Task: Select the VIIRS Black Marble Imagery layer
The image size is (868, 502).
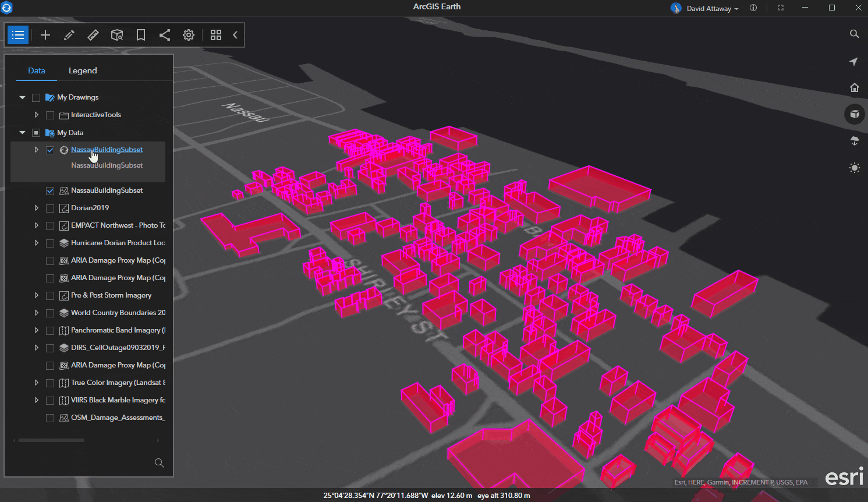Action: [x=118, y=400]
